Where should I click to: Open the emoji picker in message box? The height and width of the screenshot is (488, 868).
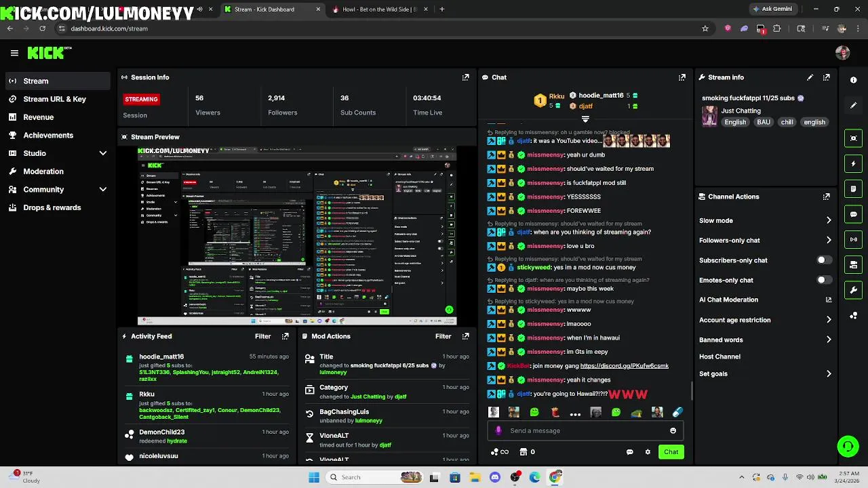pos(673,430)
